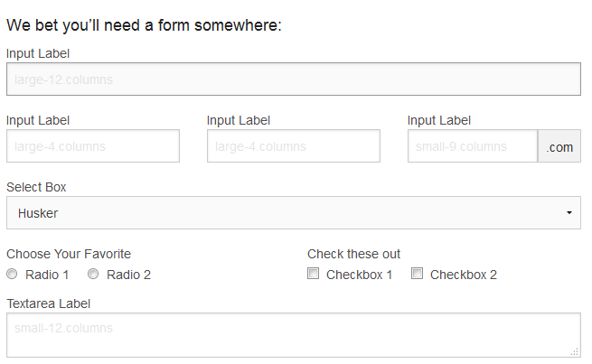This screenshot has height=364, width=592.
Task: Click the Input Label above small-9.columns field
Action: coord(439,120)
